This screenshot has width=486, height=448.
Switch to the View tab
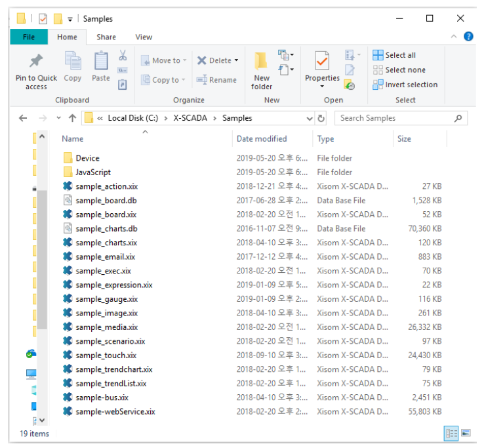coord(144,37)
